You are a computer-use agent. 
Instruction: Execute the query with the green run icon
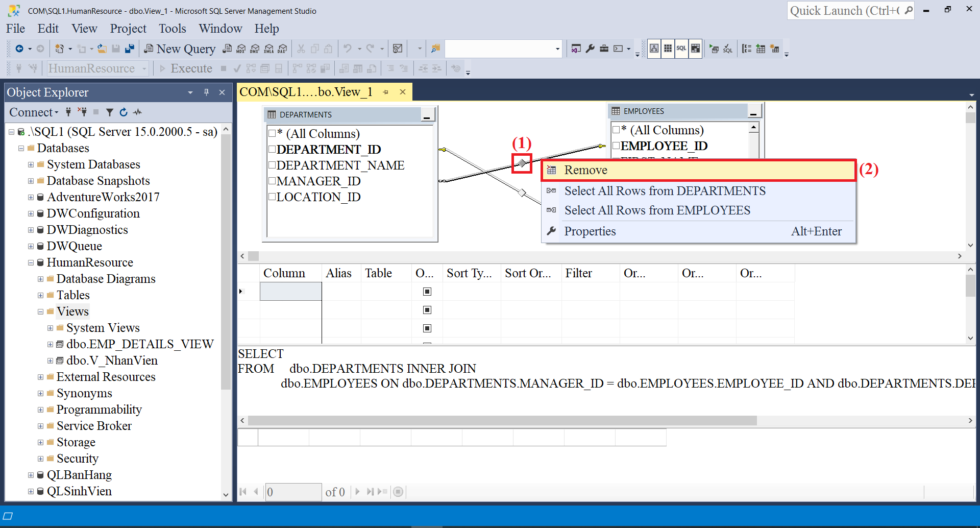pos(715,49)
